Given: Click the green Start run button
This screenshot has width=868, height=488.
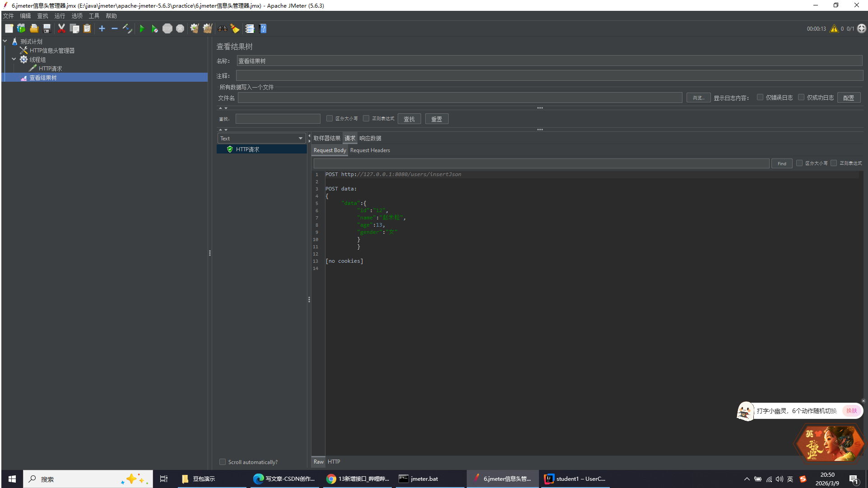Looking at the screenshot, I should click(x=142, y=28).
